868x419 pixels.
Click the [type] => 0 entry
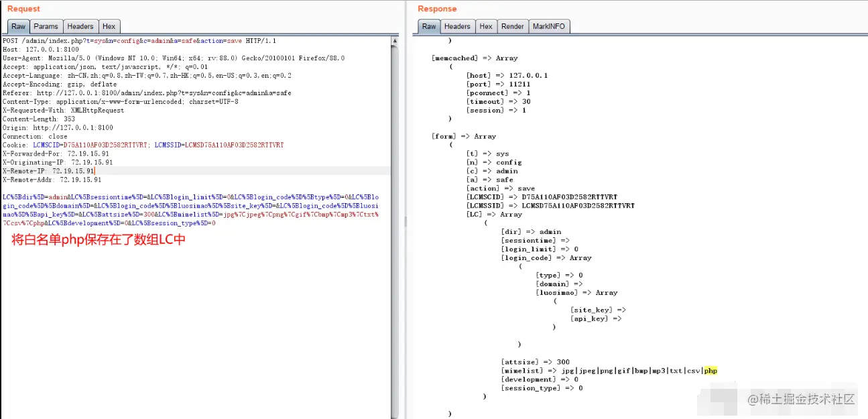pyautogui.click(x=559, y=276)
